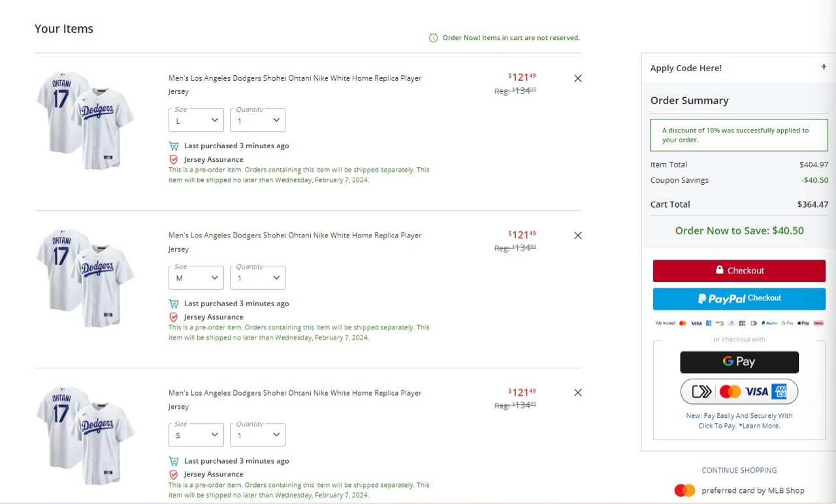Click Jersey Assurance shield icon for size L item
Screen dimensions: 836x504
point(174,159)
